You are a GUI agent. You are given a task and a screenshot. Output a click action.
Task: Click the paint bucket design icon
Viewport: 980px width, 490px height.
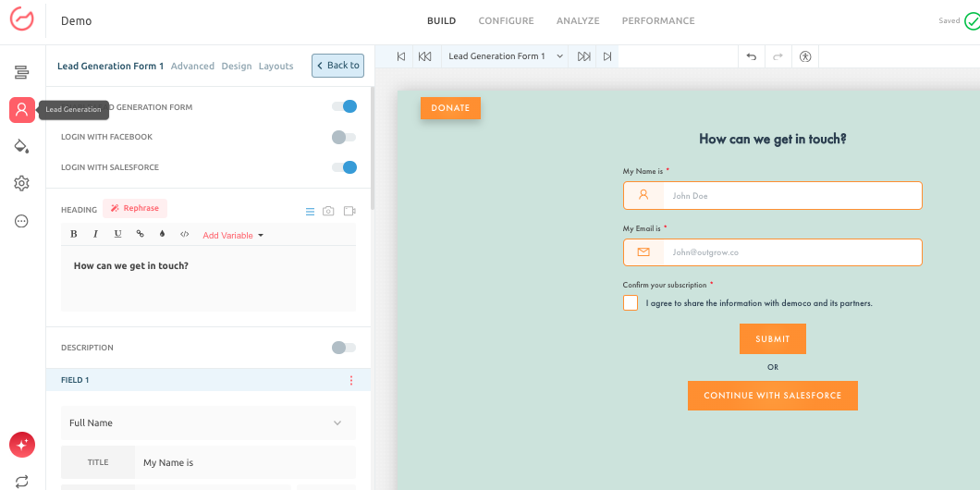pyautogui.click(x=22, y=146)
